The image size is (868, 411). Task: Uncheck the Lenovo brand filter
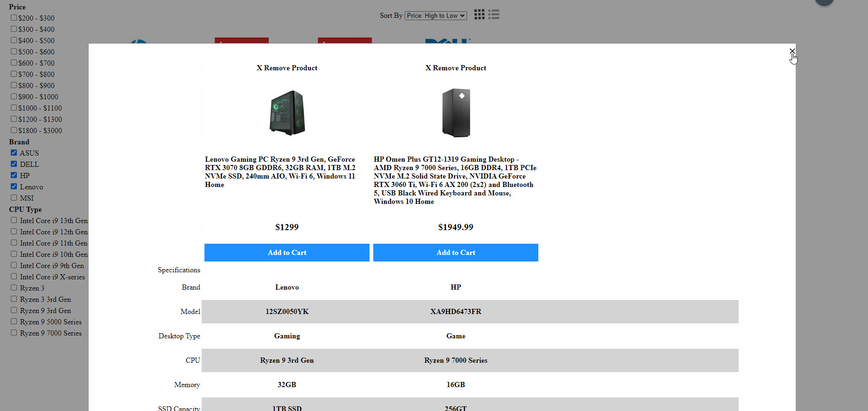click(14, 187)
